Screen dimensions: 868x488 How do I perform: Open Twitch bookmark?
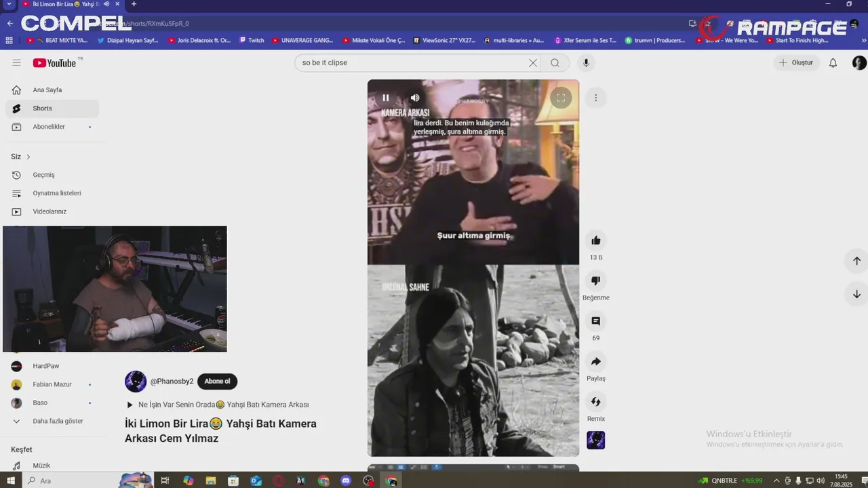(x=252, y=41)
